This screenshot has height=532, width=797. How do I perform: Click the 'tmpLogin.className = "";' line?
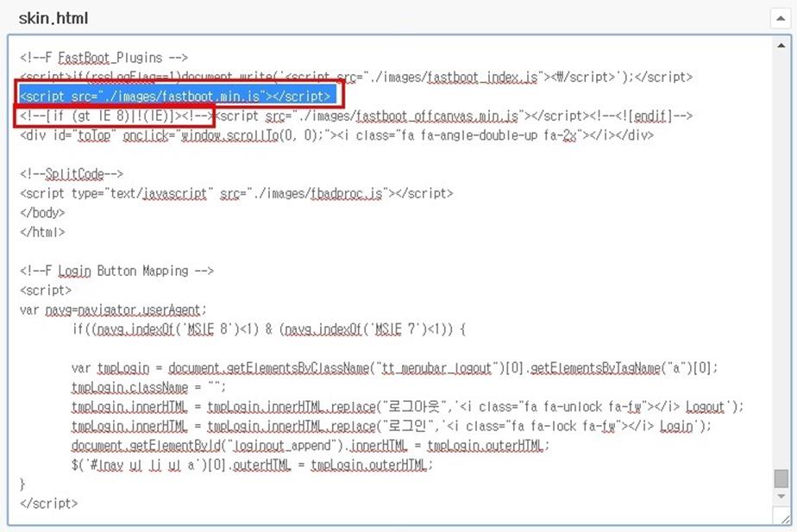(x=149, y=387)
